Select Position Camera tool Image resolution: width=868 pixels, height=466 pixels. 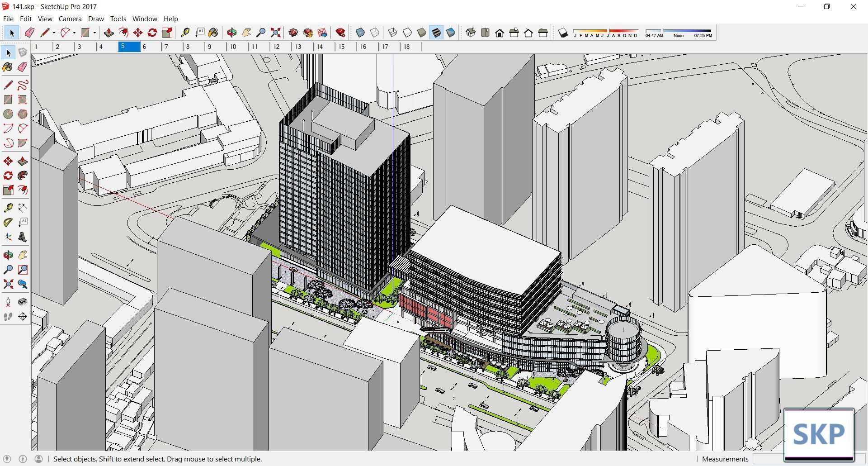[x=8, y=302]
